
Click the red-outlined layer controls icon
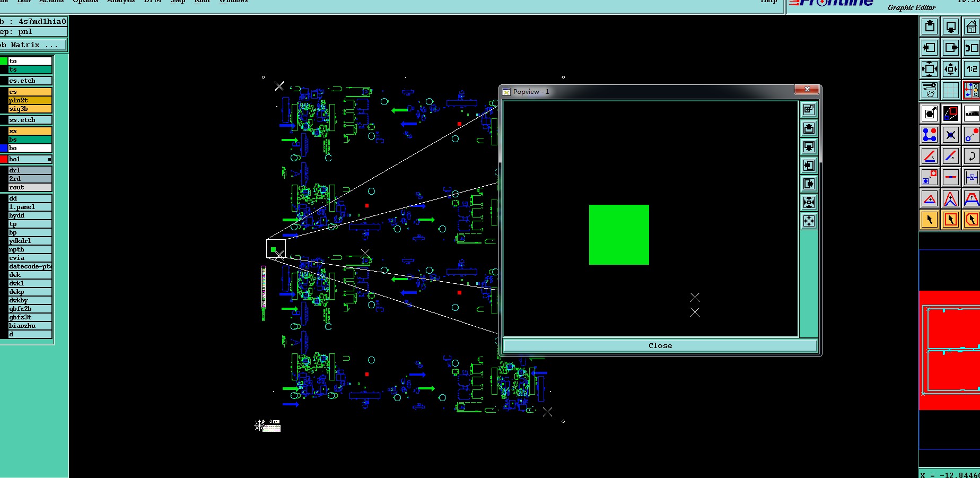tap(972, 90)
